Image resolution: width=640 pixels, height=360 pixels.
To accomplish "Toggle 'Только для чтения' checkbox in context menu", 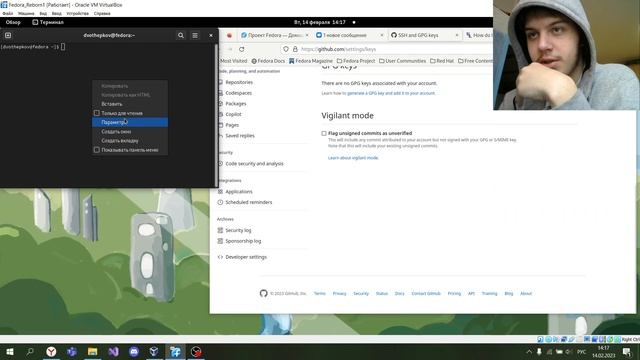I will [97, 113].
